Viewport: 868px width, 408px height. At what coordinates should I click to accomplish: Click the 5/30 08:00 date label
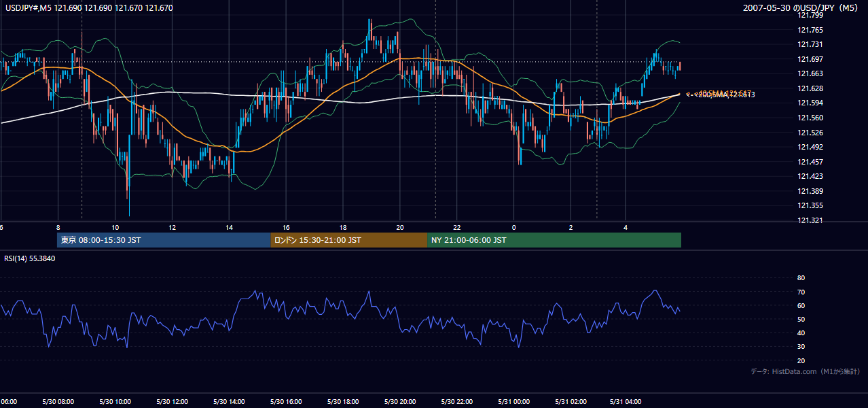click(57, 402)
